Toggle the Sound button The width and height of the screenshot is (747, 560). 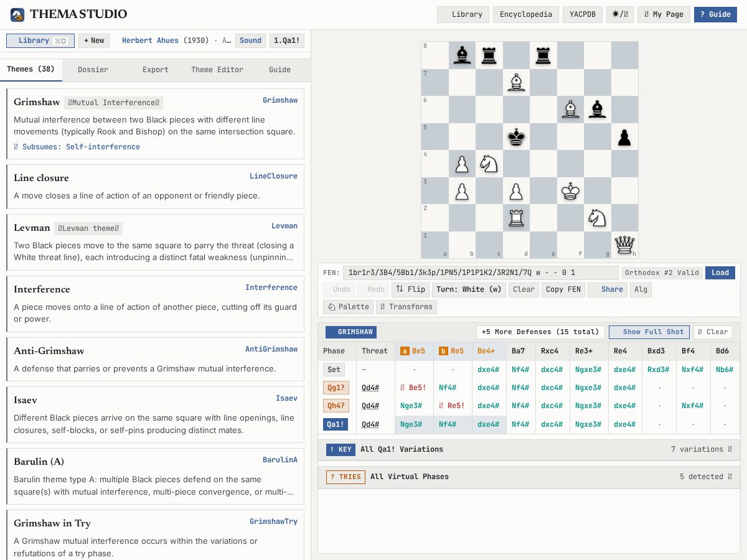tap(250, 40)
